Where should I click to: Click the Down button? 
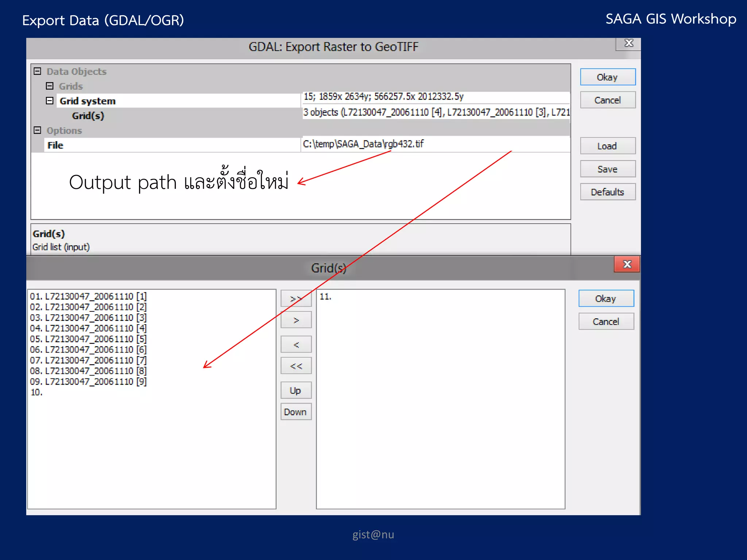point(296,412)
